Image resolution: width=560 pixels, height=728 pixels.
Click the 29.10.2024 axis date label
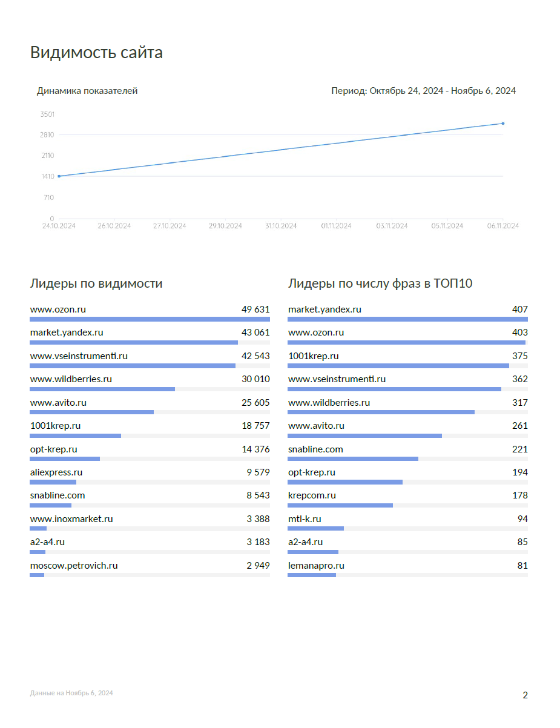point(225,226)
